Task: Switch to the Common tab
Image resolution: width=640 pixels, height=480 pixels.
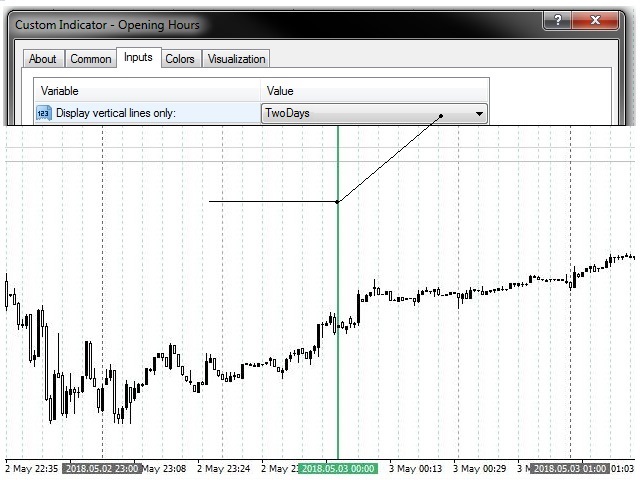Action: (x=91, y=59)
